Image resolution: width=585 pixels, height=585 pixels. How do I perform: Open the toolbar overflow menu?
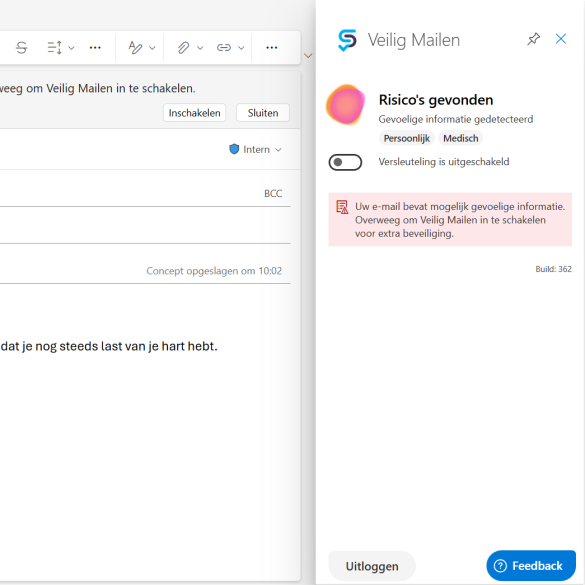(x=272, y=47)
